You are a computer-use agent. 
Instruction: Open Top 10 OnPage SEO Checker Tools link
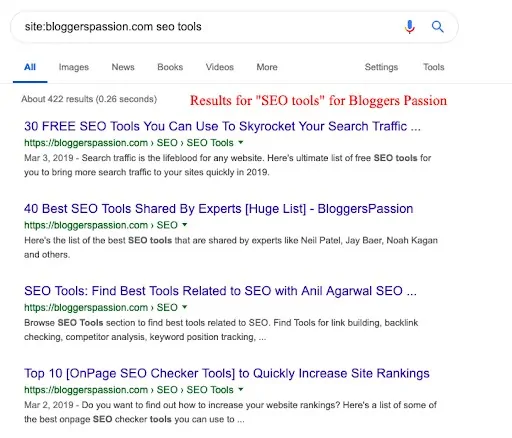227,373
